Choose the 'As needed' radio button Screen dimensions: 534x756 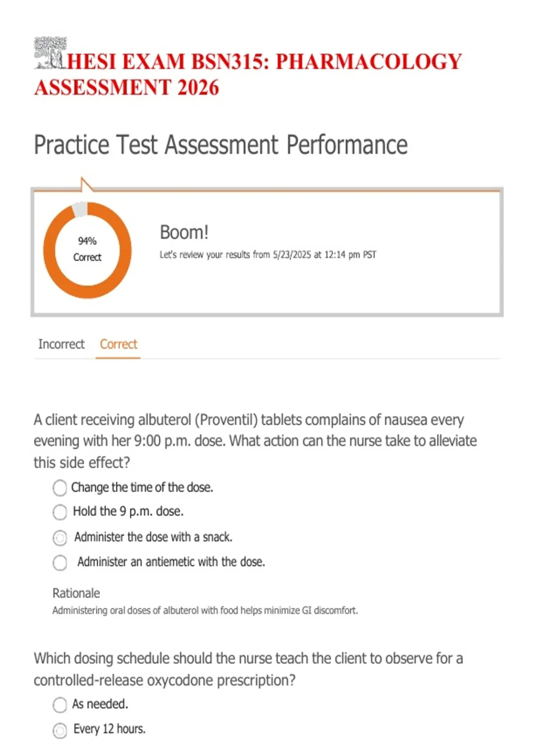[x=60, y=705]
